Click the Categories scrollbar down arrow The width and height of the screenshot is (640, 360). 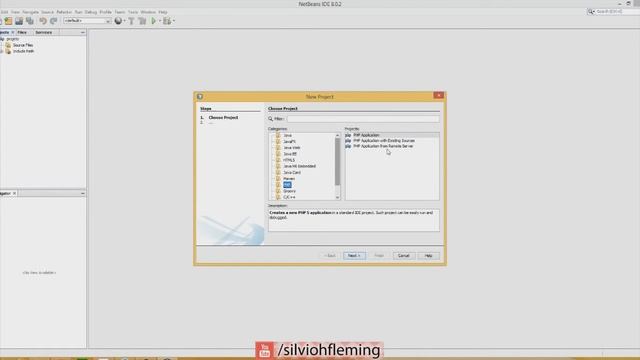coord(338,198)
